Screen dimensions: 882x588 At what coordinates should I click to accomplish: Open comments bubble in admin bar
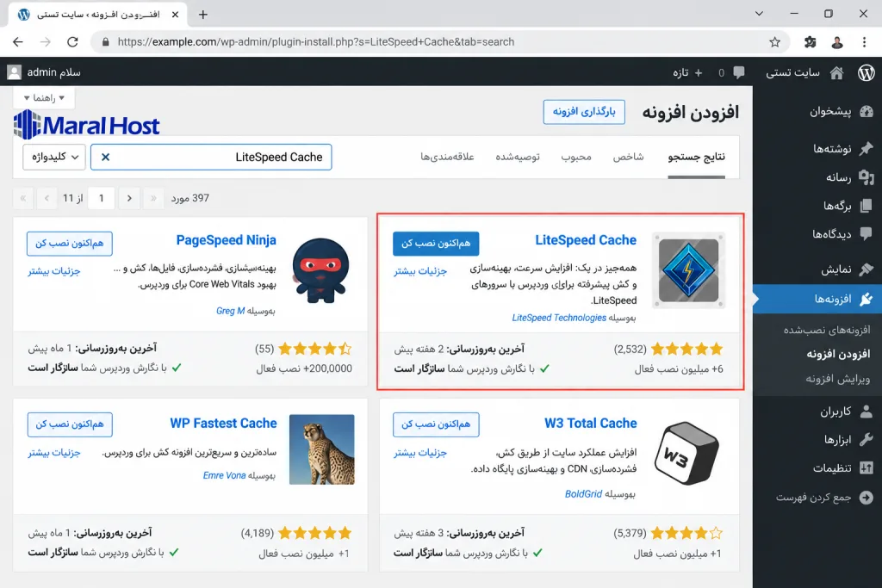(x=738, y=72)
